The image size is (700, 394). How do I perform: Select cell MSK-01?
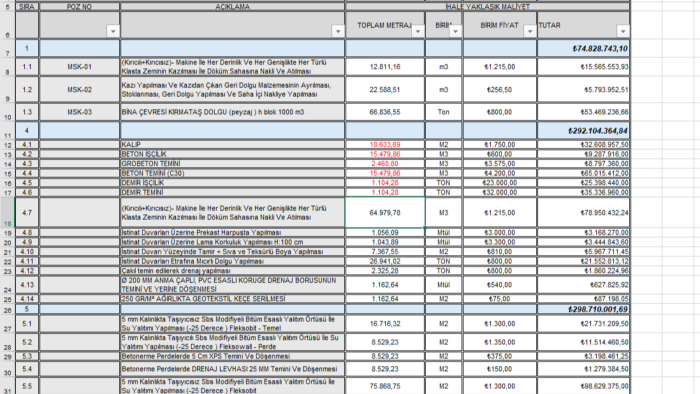(79, 66)
